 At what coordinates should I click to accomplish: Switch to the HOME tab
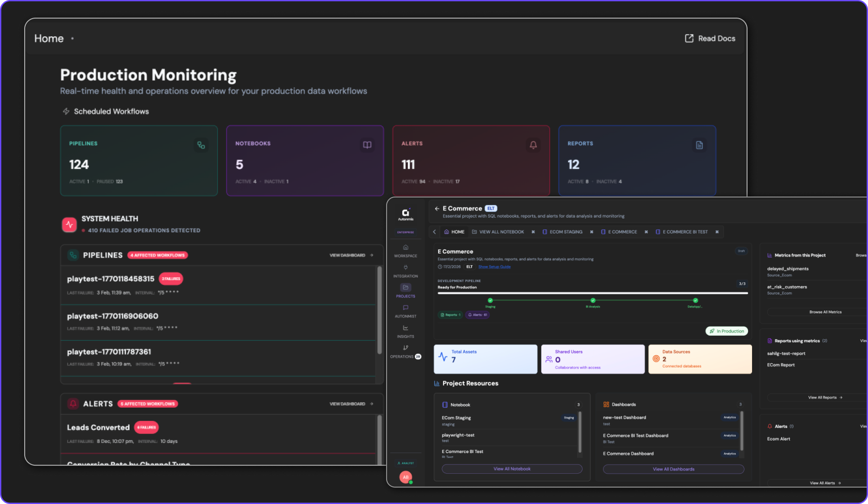click(x=454, y=232)
